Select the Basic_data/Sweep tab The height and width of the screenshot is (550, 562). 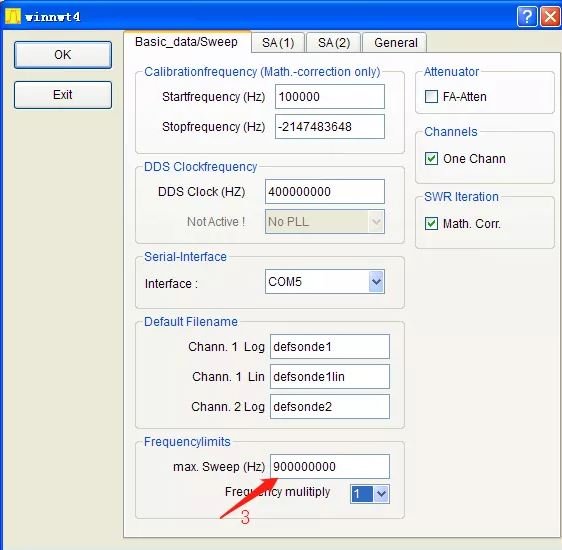click(187, 42)
